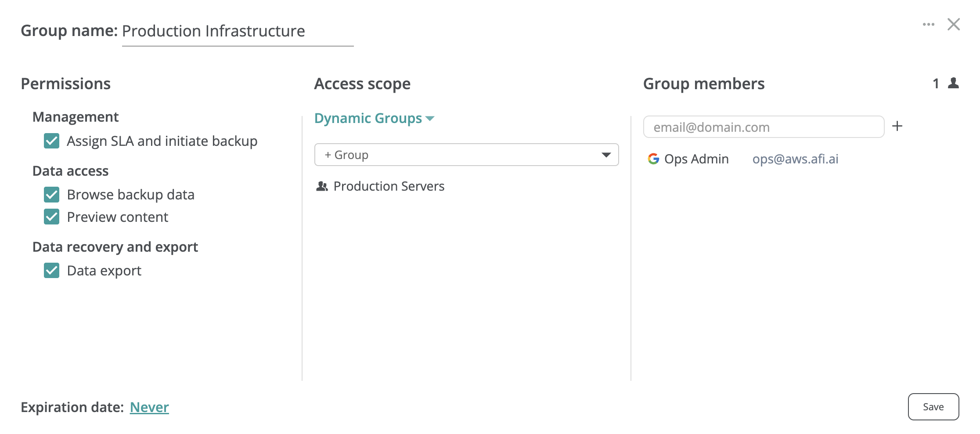Disable the Preview content permission
Viewport: 980px width, 434px height.
[x=52, y=217]
